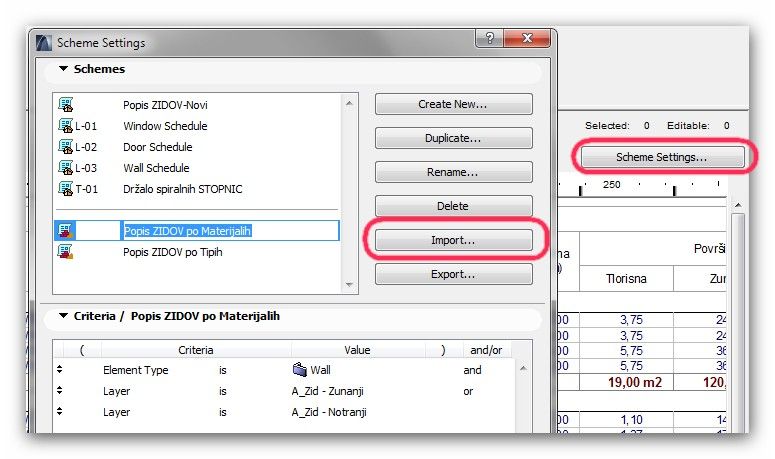Click the Import... button
775x459 pixels.
click(453, 240)
